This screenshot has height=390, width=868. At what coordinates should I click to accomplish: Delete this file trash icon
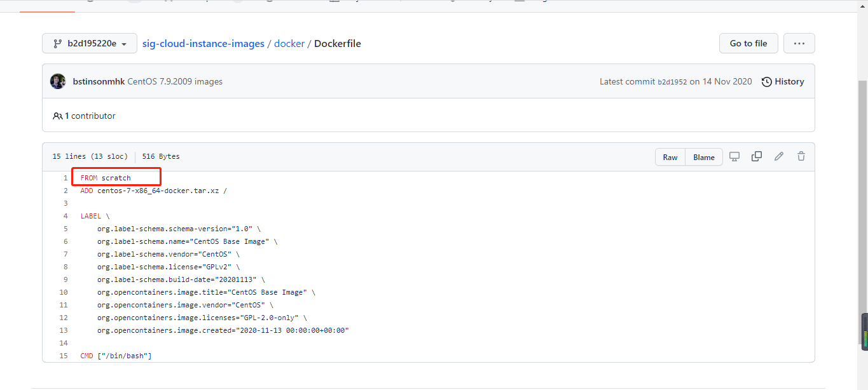pyautogui.click(x=801, y=156)
